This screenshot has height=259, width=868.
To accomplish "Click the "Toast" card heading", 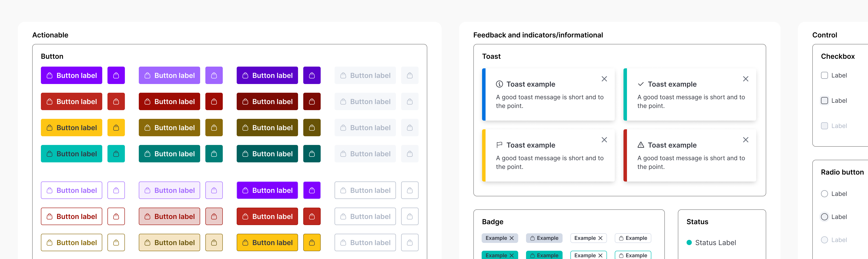I will pyautogui.click(x=491, y=56).
